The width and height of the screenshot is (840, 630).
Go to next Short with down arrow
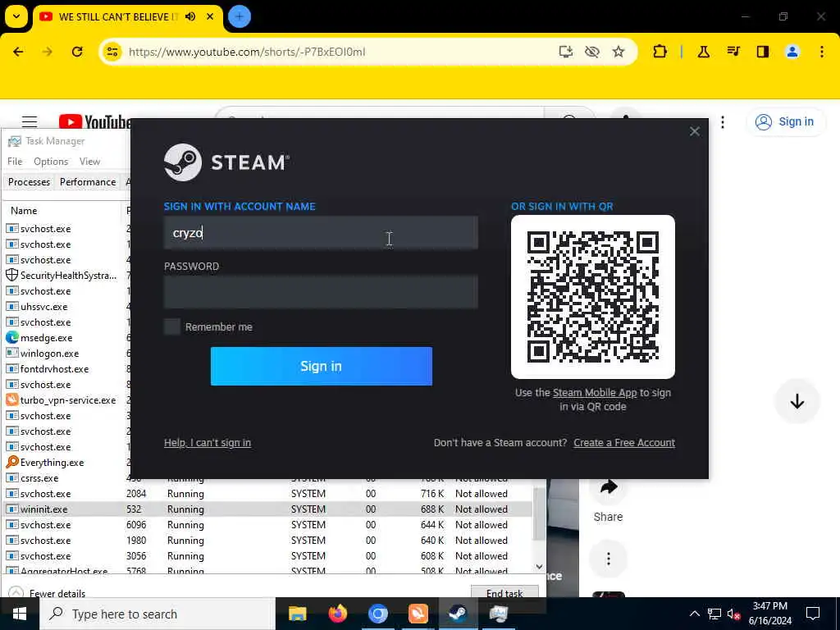click(x=797, y=401)
